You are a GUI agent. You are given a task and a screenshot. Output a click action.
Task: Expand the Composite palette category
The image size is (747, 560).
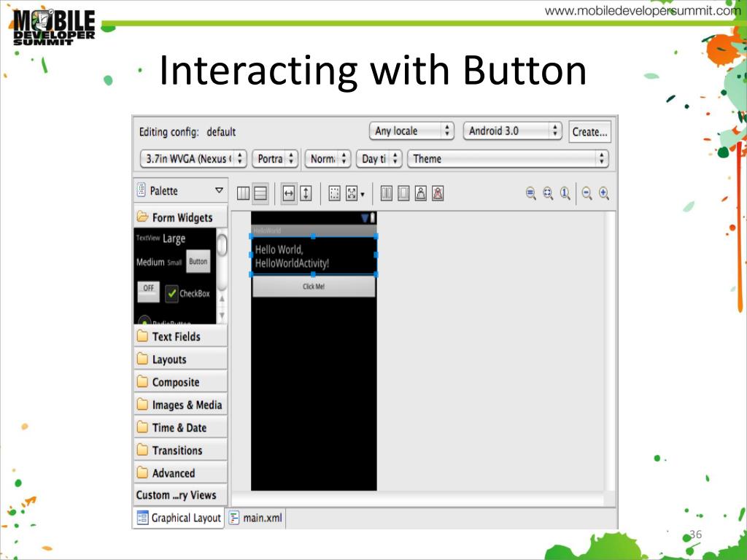pyautogui.click(x=181, y=382)
